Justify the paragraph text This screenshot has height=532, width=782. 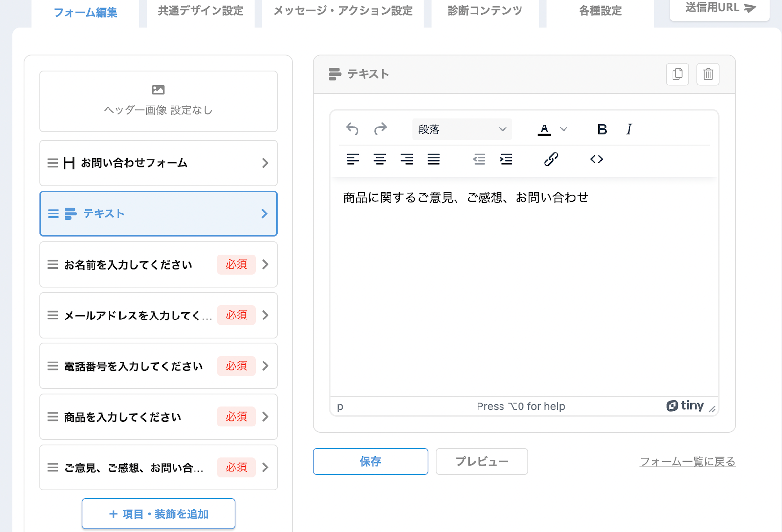tap(434, 159)
